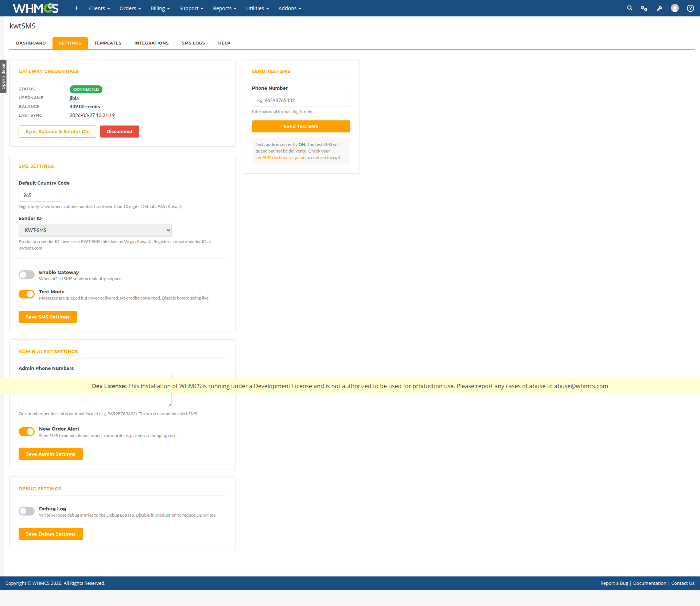Click the plus add-new icon
Screen dimensions: 700x606
(77, 8)
